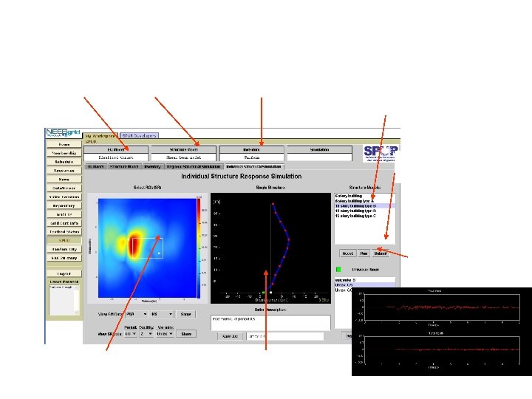This screenshot has height=399, width=532.
Task: Switch to the My Workspace tab
Action: (x=100, y=135)
